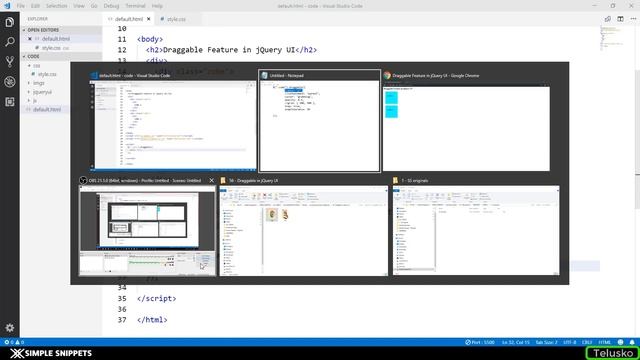Close the default.html editor tab
This screenshot has height=360, width=640.
[149, 19]
